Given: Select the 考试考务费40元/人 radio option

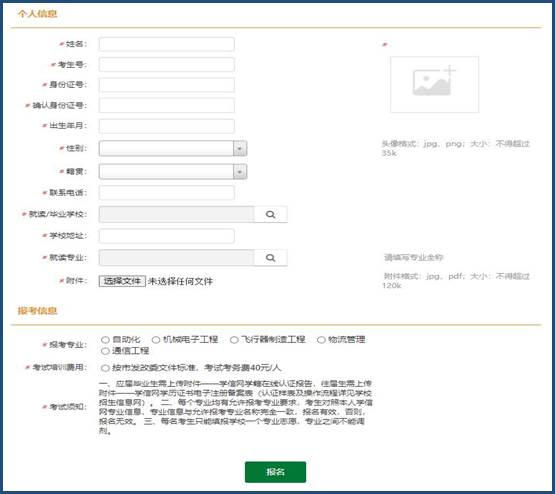Looking at the screenshot, I should pyautogui.click(x=105, y=368).
